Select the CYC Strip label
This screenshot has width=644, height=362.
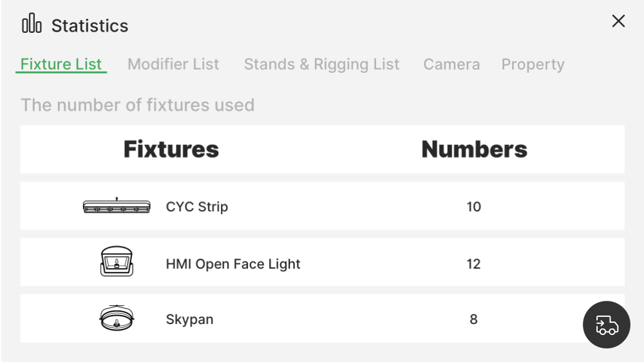click(197, 207)
